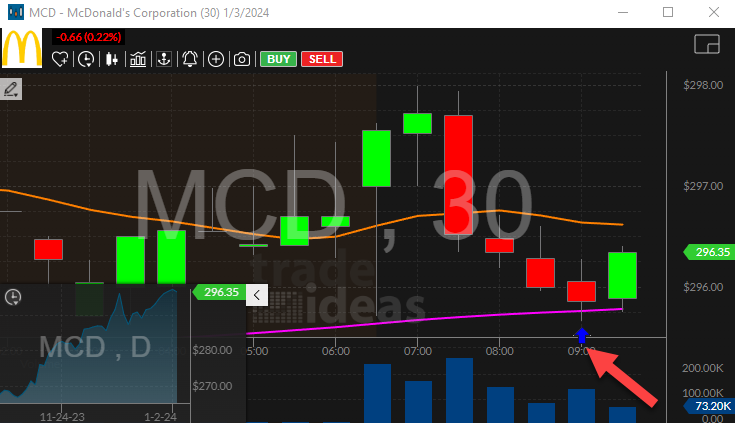Image resolution: width=735 pixels, height=423 pixels.
Task: Click the McDonald's logo icon
Action: tap(22, 46)
